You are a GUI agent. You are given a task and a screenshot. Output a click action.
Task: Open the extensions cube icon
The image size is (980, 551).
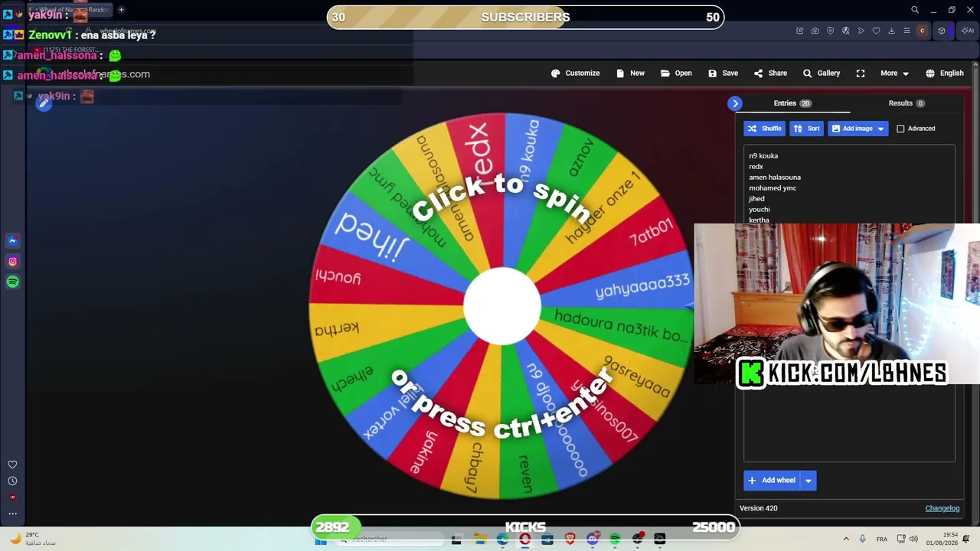tap(942, 31)
